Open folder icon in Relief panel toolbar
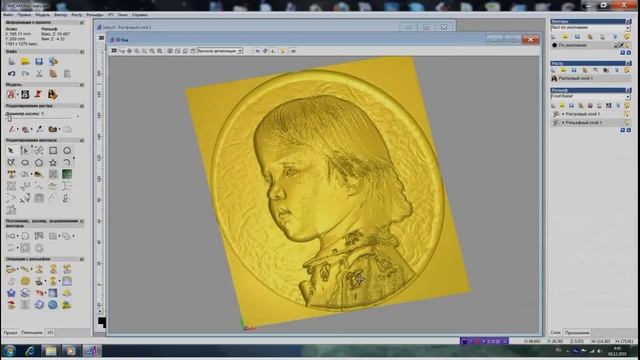 [562, 106]
